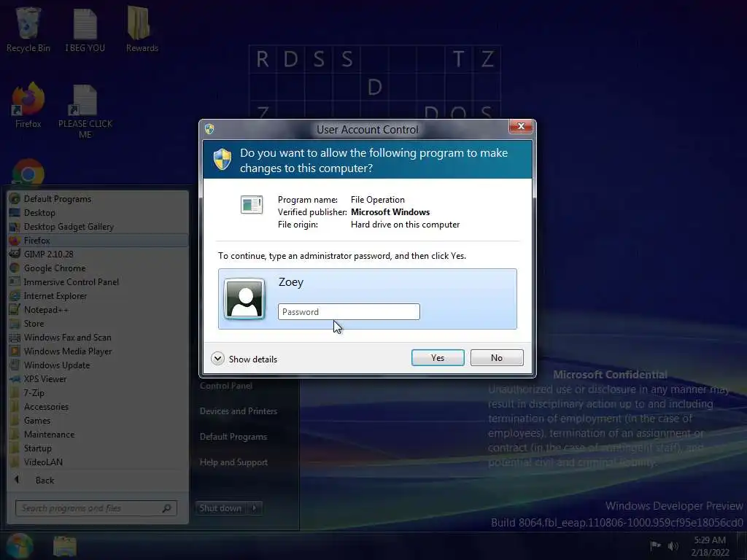Expand the Startup folder
The image size is (747, 560).
pyautogui.click(x=98, y=448)
